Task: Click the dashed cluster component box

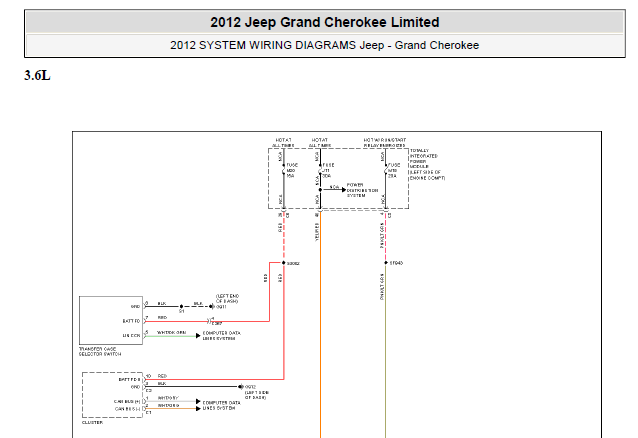Action: coord(112,395)
